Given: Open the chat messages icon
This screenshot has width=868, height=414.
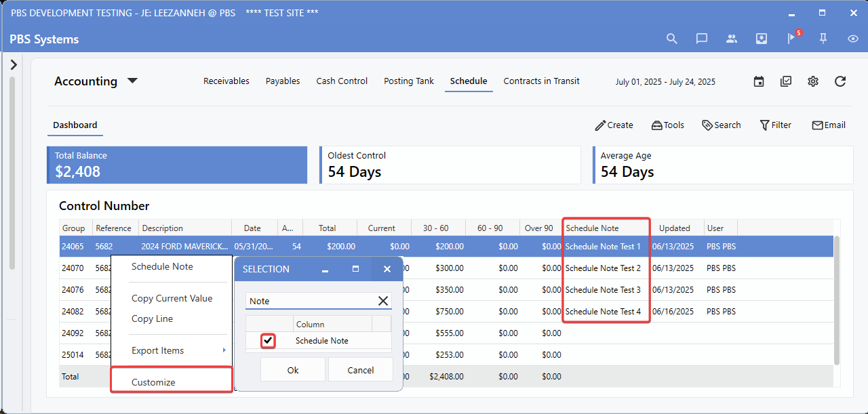Looking at the screenshot, I should (x=702, y=39).
